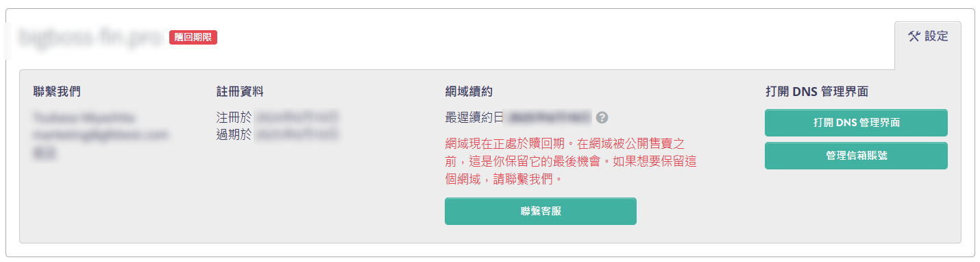Click the blurred date after 過期於
The image size is (980, 262).
[x=296, y=134]
